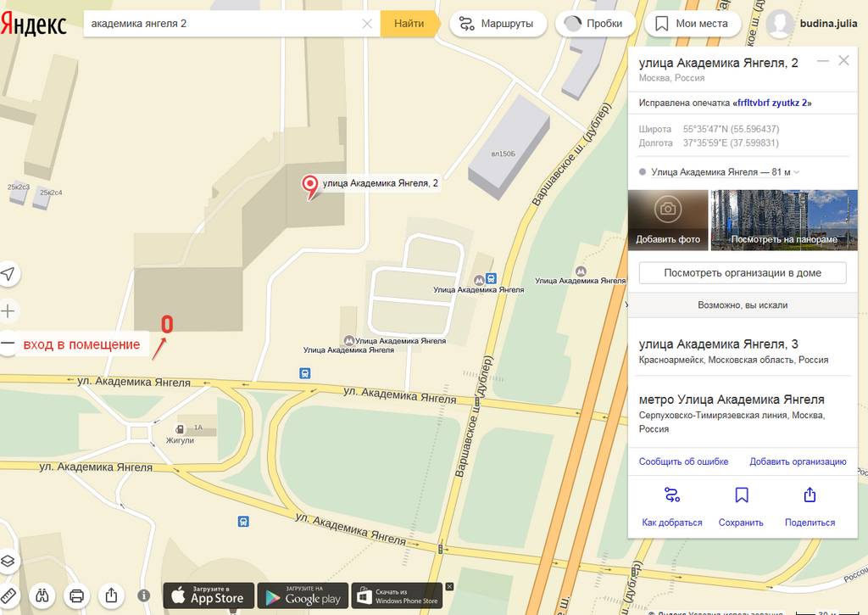868x615 pixels.
Task: Click the bus stop icon beside the metro icon
Action: point(491,278)
